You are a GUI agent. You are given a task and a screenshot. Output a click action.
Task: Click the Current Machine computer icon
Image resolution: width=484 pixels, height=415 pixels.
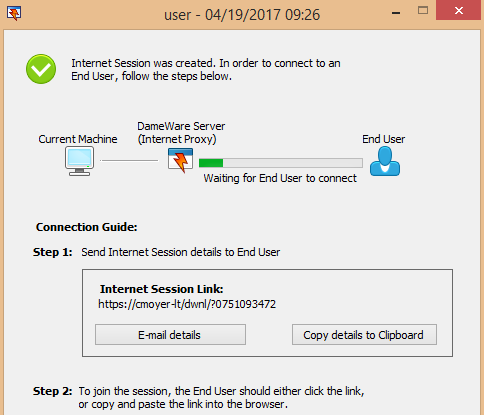click(x=79, y=161)
